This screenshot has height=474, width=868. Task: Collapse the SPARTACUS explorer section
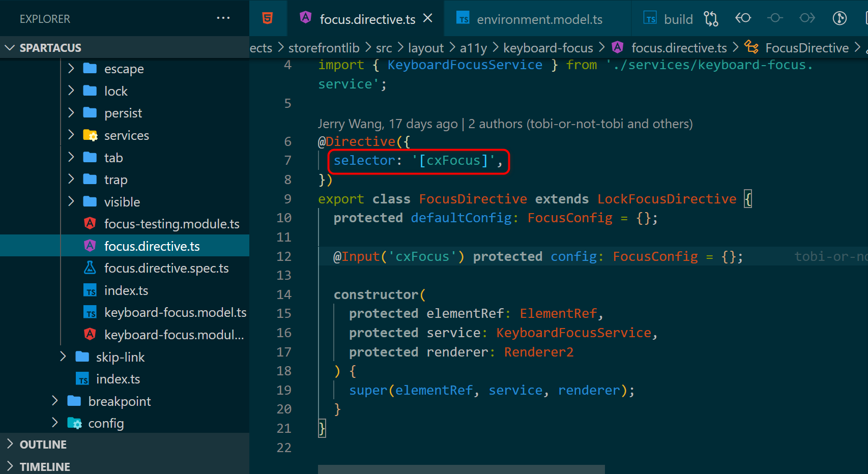[10, 48]
